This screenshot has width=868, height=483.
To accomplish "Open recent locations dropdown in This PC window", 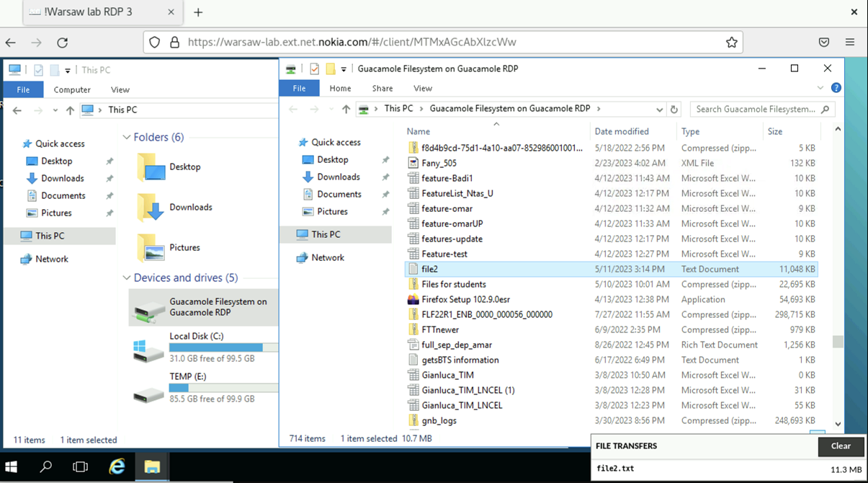I will point(55,110).
